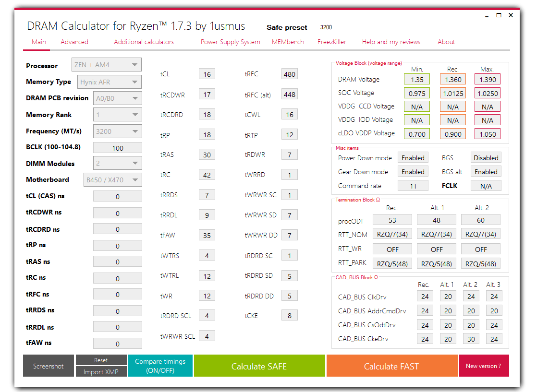This screenshot has height=392, width=549.
Task: Toggle Compare timings (ON/OFF)
Action: 160,366
